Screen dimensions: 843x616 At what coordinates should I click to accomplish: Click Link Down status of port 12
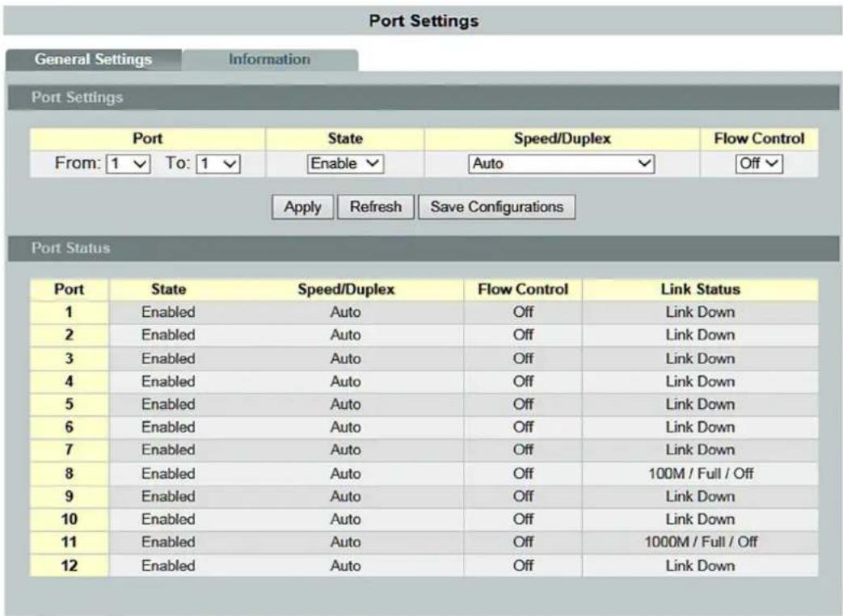click(701, 565)
